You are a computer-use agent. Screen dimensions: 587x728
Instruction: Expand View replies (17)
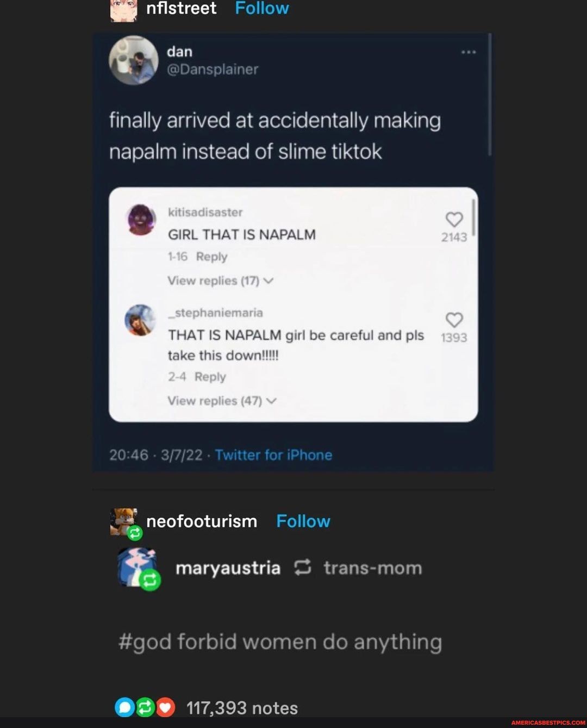pos(220,281)
